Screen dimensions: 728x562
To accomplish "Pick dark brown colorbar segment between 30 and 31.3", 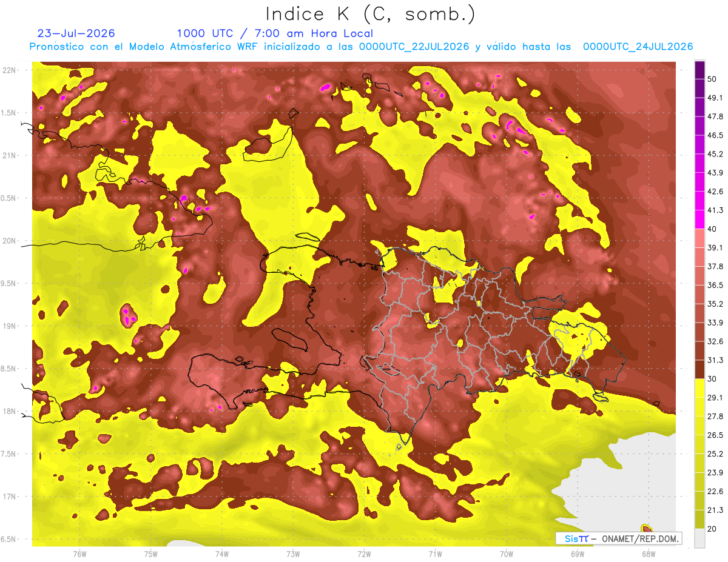I will 699,370.
